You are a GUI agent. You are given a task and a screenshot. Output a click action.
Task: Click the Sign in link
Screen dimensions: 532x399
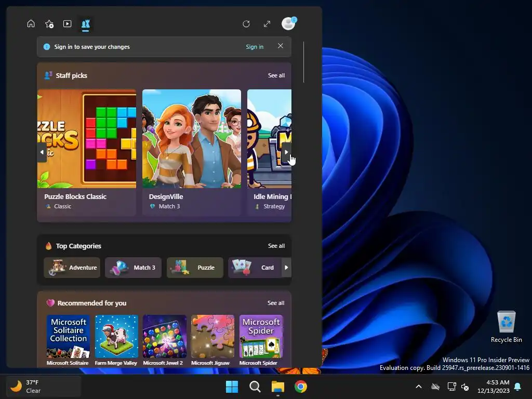point(255,47)
